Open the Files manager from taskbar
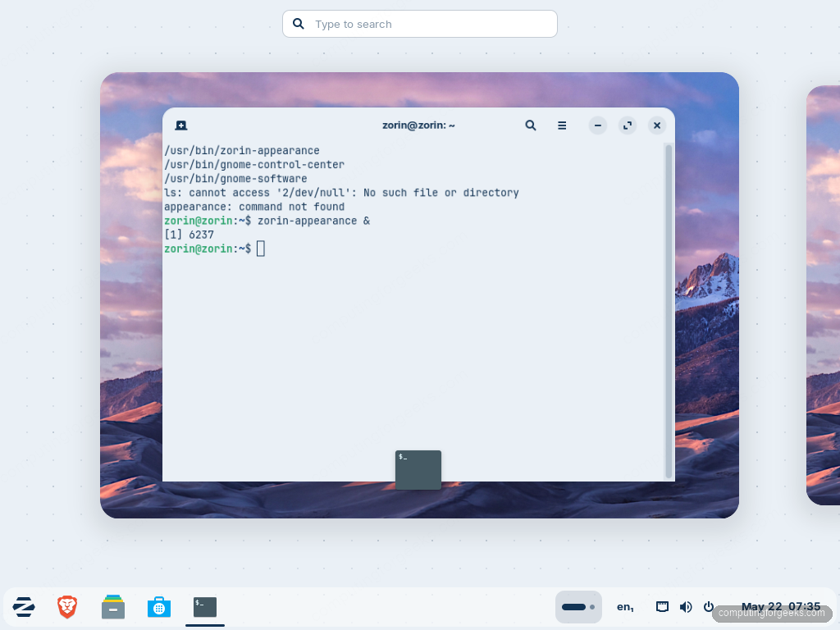This screenshot has width=840, height=630. (113, 607)
